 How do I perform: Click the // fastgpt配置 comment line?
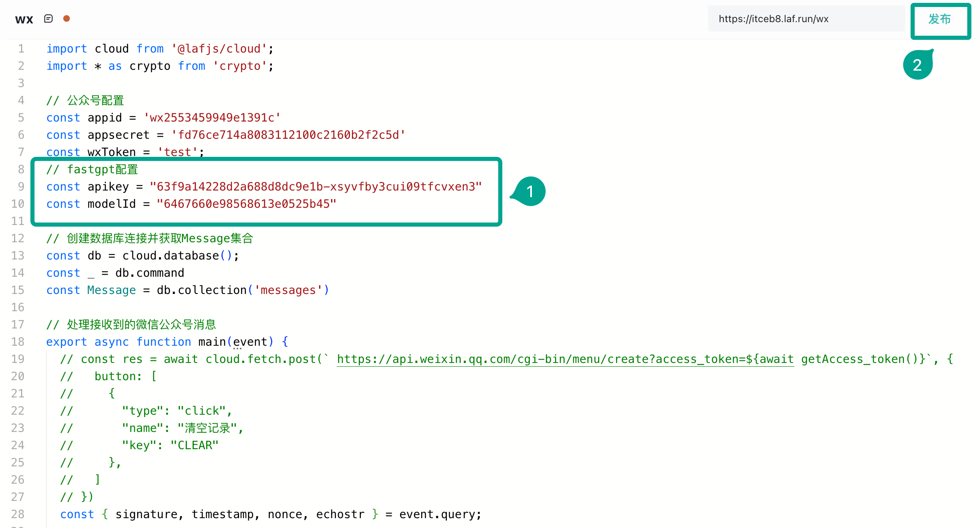[92, 170]
